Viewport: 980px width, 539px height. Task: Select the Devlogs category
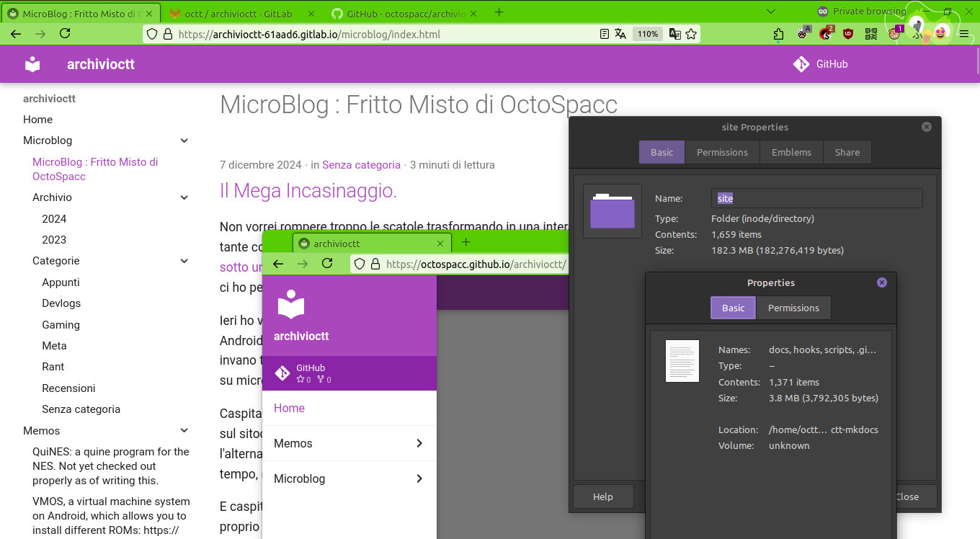61,303
